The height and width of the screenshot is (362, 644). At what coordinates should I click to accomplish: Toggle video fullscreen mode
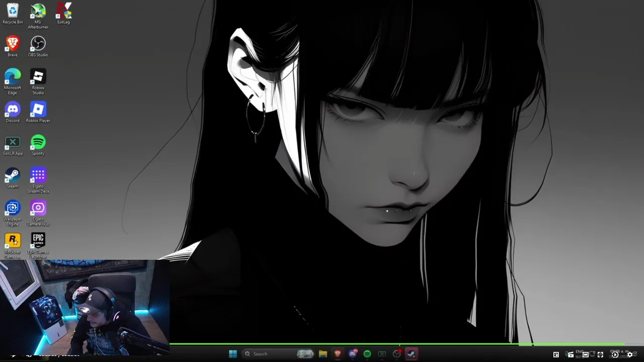tap(600, 354)
